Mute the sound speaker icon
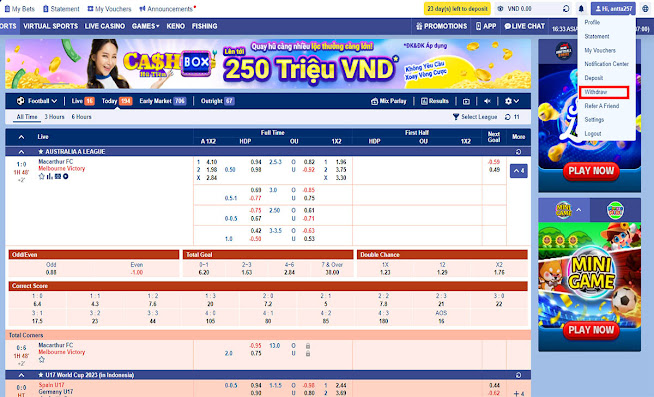 click(x=487, y=101)
